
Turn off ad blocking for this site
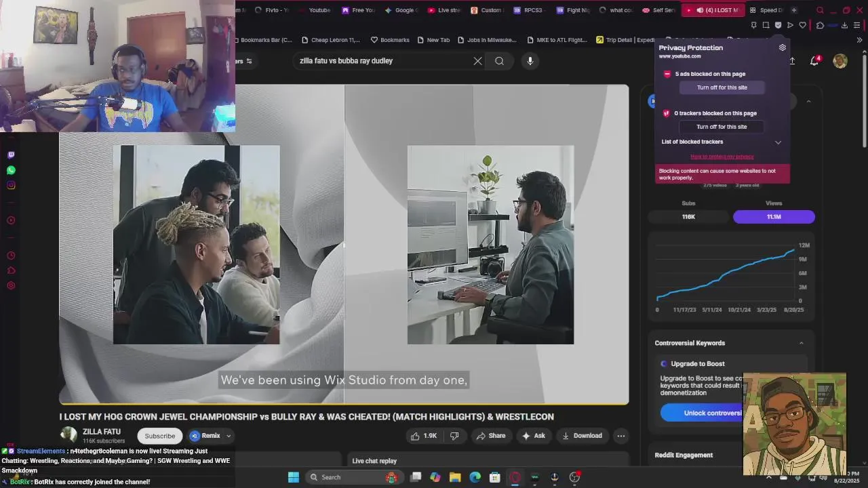722,87
